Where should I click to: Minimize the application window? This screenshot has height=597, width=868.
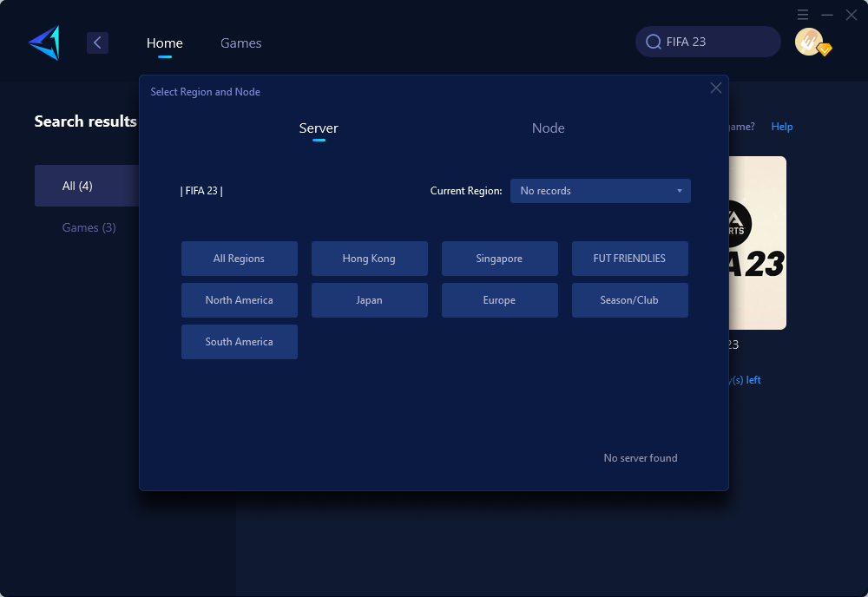coord(827,15)
